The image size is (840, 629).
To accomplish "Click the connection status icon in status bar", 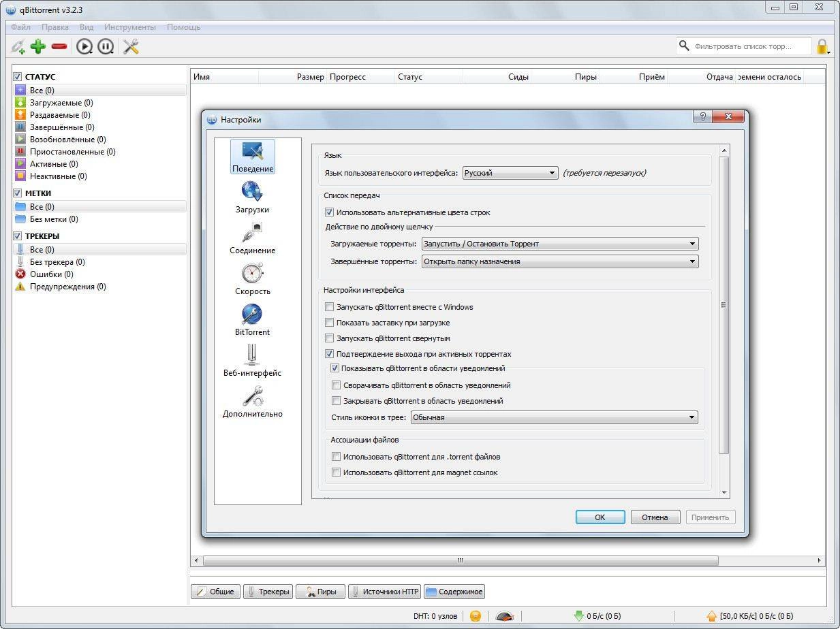I will tap(476, 616).
